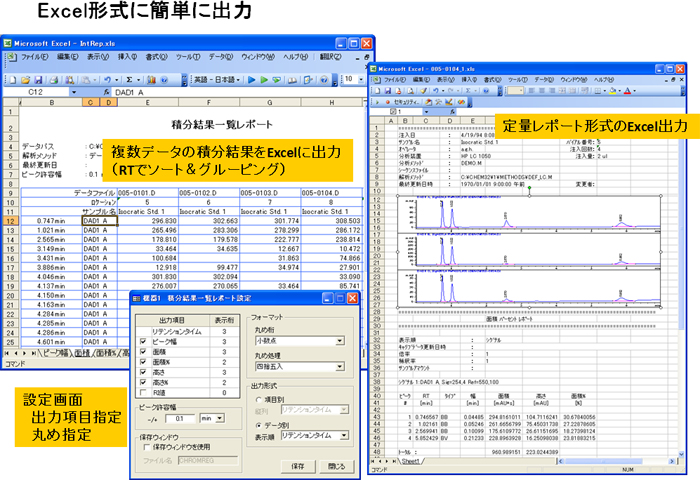Toggle 面積% checkbox in settings dialog
The image size is (700, 480).
click(x=143, y=362)
